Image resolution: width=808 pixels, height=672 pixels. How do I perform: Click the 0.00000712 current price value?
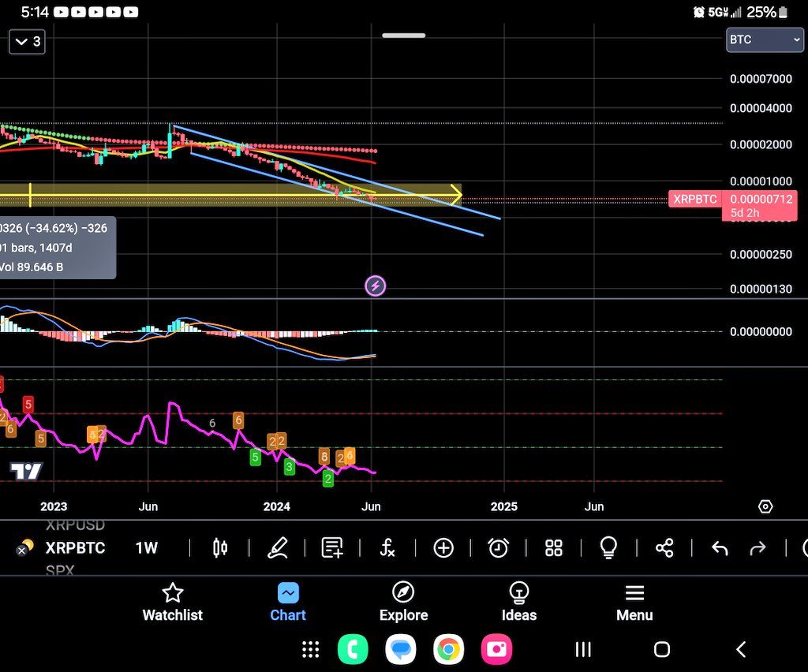tap(761, 199)
